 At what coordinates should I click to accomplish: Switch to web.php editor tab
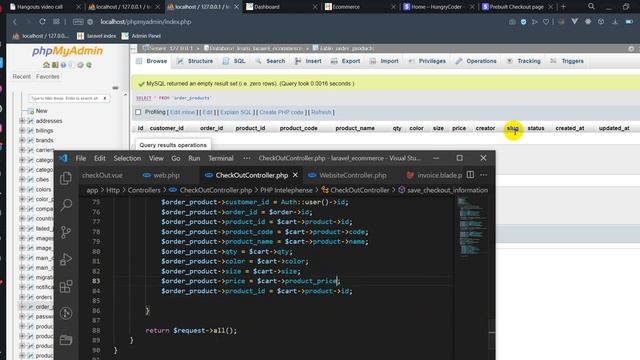(161, 175)
